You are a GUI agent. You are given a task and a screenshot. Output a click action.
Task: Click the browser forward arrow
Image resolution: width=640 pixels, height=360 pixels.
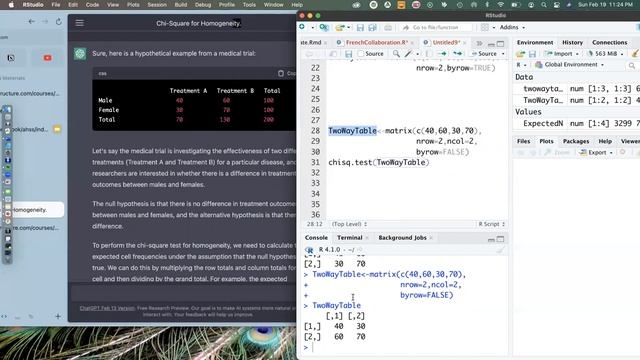tap(45, 22)
